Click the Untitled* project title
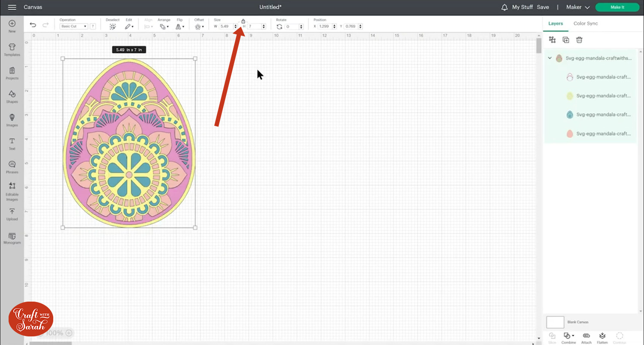The image size is (644, 345). tap(270, 7)
